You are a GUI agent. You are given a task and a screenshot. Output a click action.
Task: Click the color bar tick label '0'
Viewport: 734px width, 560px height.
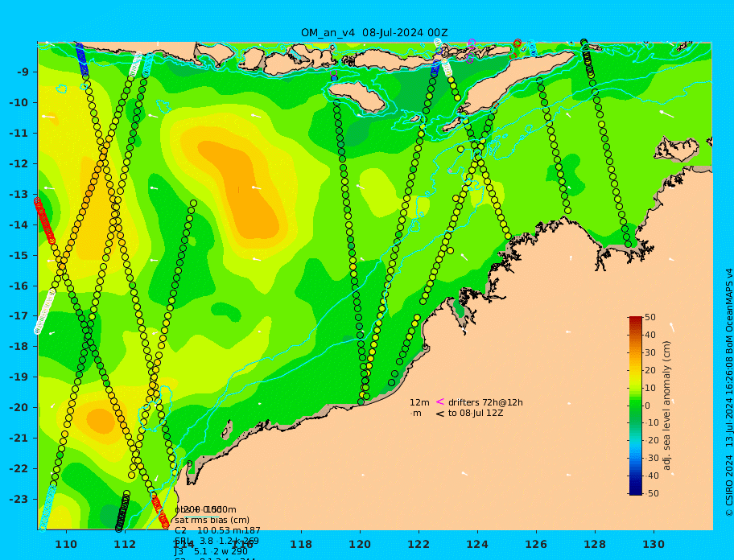point(648,406)
